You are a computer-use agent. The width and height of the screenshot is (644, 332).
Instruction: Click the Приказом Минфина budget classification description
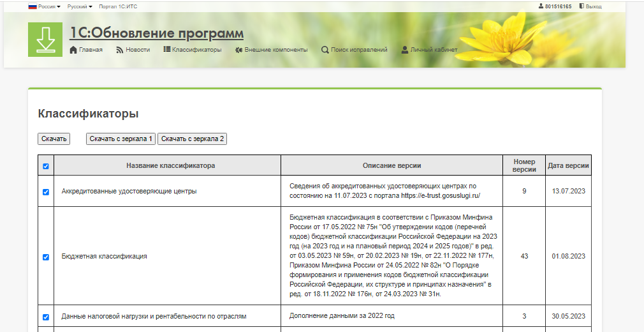[x=393, y=255]
